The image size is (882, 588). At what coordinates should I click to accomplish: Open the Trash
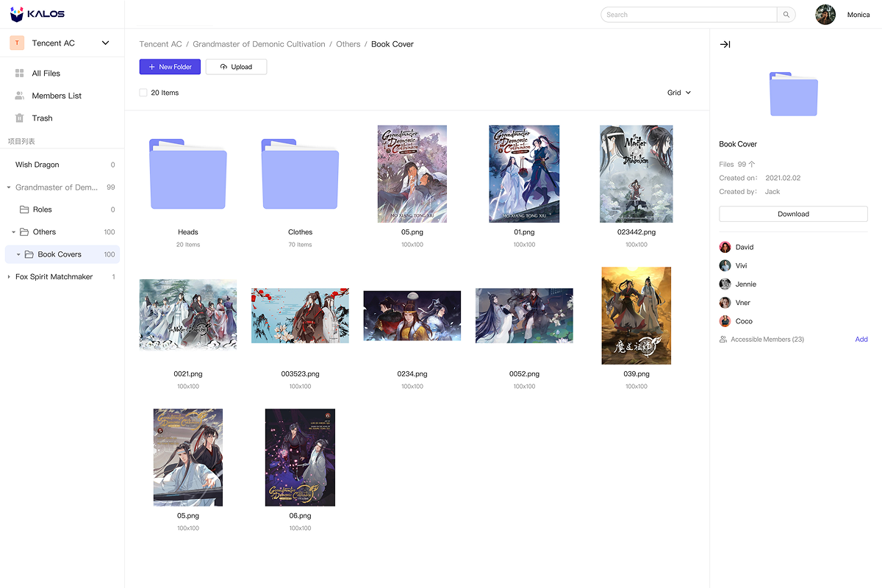pyautogui.click(x=42, y=118)
